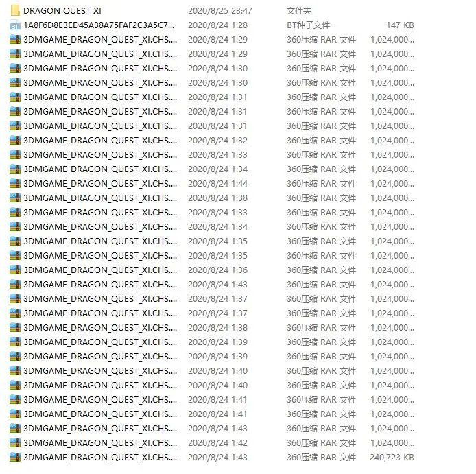Click 360压缩 RAR 文件 type in 1:32 row
Image resolution: width=476 pixels, height=474 pixels.
click(321, 141)
